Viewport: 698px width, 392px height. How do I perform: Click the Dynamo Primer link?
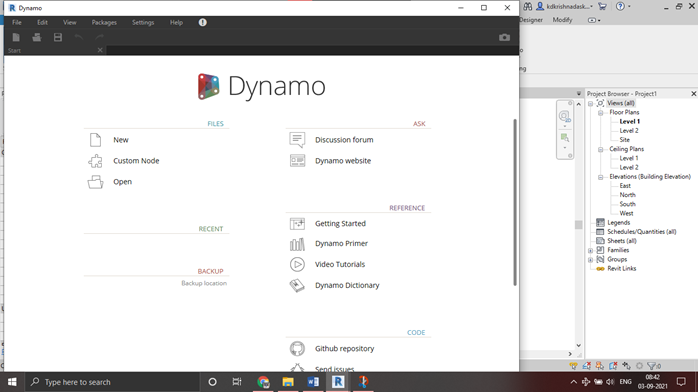click(341, 244)
